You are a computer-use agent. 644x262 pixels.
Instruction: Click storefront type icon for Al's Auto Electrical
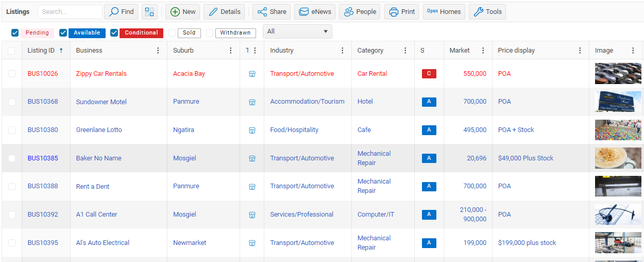pyautogui.click(x=252, y=243)
